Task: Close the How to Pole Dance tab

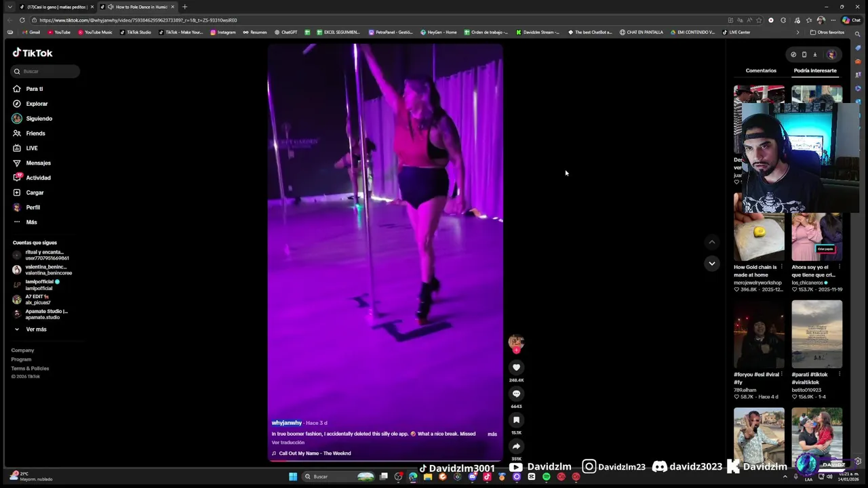Action: click(x=172, y=7)
